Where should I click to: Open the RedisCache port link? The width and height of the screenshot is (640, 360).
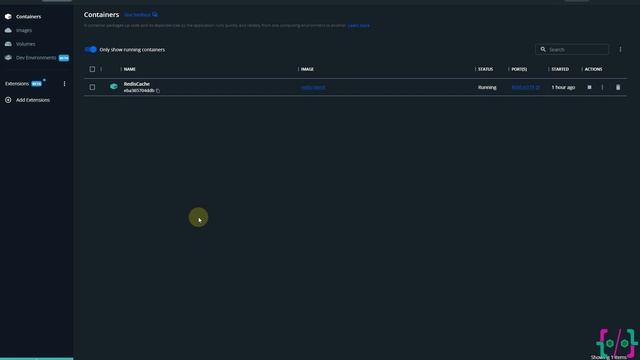tap(526, 87)
